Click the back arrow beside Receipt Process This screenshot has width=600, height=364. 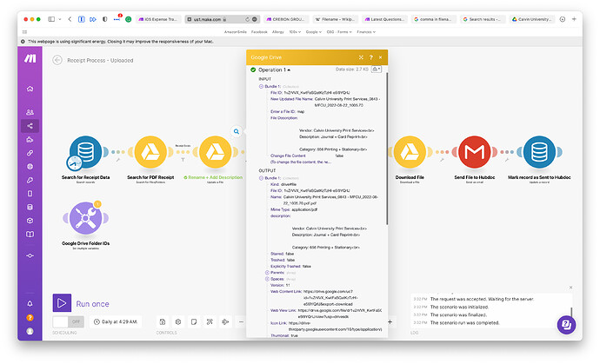pos(57,60)
